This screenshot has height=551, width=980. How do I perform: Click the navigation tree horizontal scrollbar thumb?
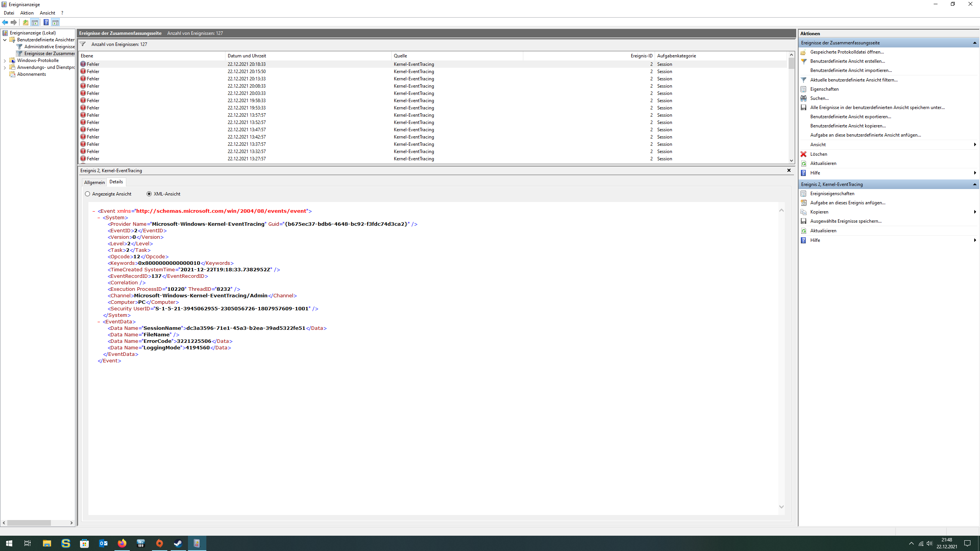[x=29, y=523]
